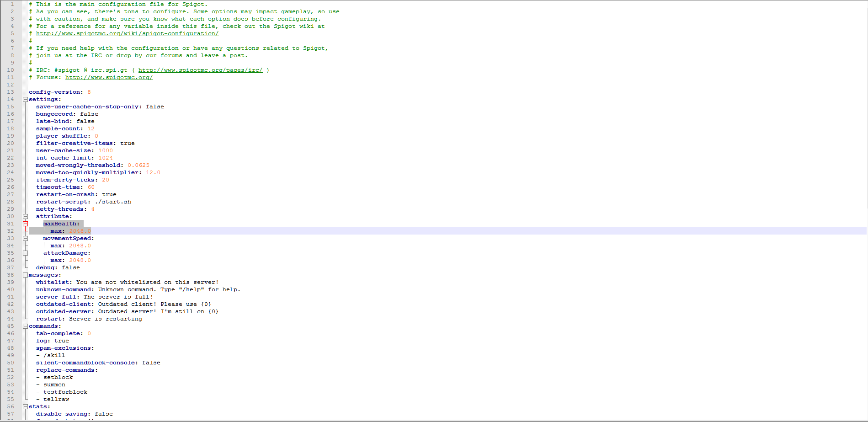Click the restart message line

click(x=89, y=319)
